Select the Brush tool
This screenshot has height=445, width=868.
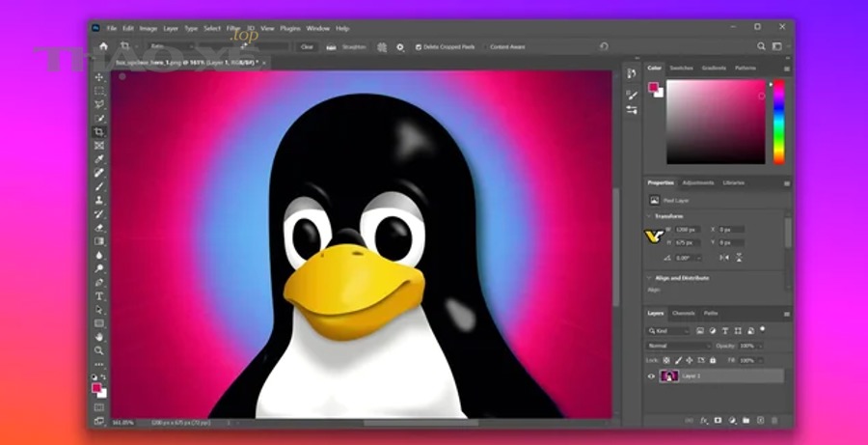pos(99,186)
